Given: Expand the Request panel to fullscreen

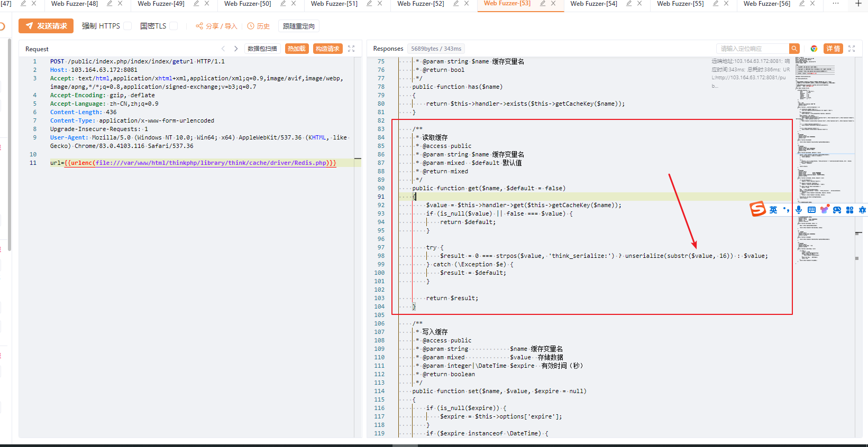Looking at the screenshot, I should pos(351,49).
